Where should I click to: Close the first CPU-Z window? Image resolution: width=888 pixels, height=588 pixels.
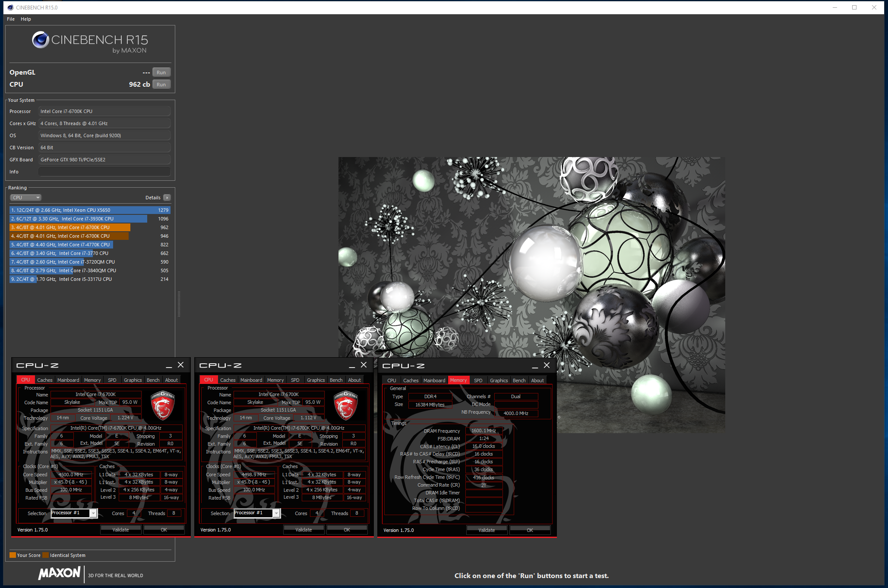click(x=181, y=365)
